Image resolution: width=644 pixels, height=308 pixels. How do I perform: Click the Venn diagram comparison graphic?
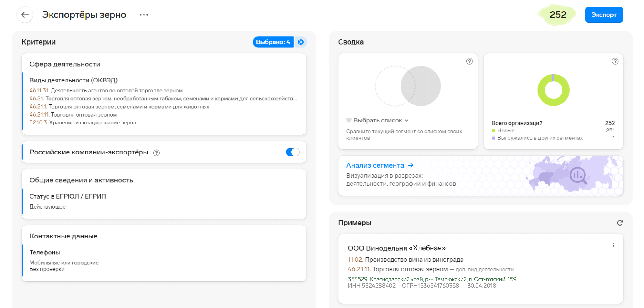coord(408,86)
